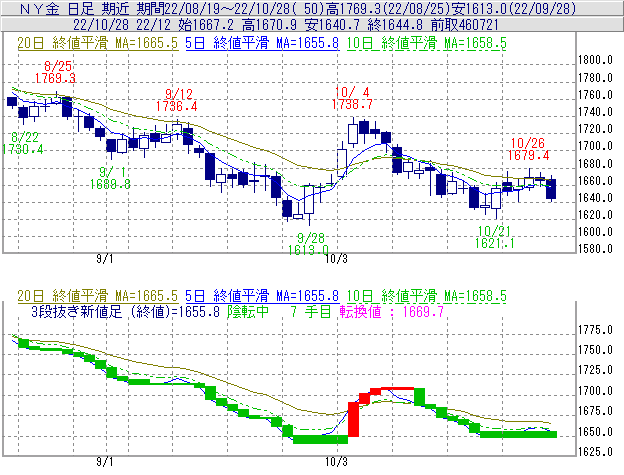
Task: Click the NY金 日足 期近 title header
Action: [76, 8]
